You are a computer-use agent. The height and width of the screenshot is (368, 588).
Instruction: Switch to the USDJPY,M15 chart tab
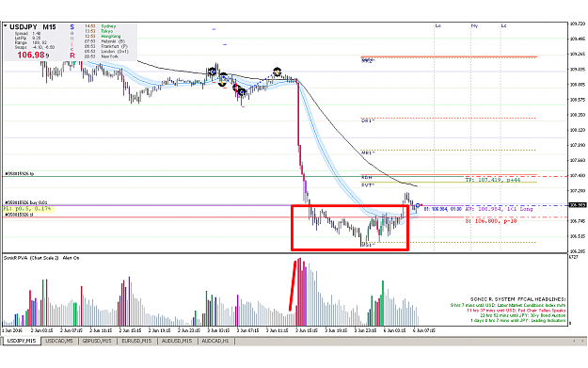pyautogui.click(x=22, y=341)
